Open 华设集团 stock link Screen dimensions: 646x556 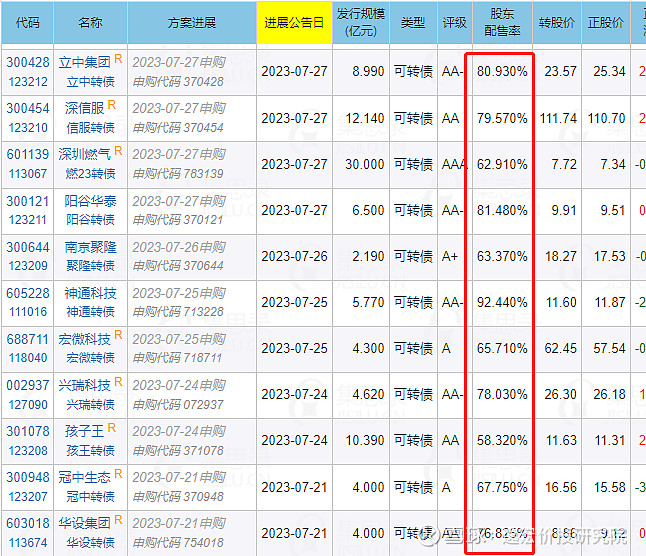pyautogui.click(x=84, y=523)
